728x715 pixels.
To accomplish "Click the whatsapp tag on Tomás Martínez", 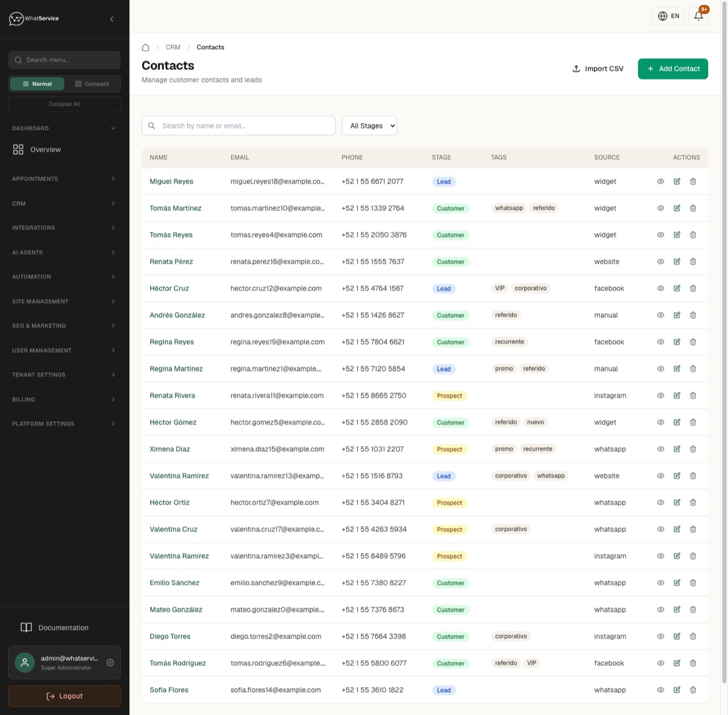I will pos(508,208).
